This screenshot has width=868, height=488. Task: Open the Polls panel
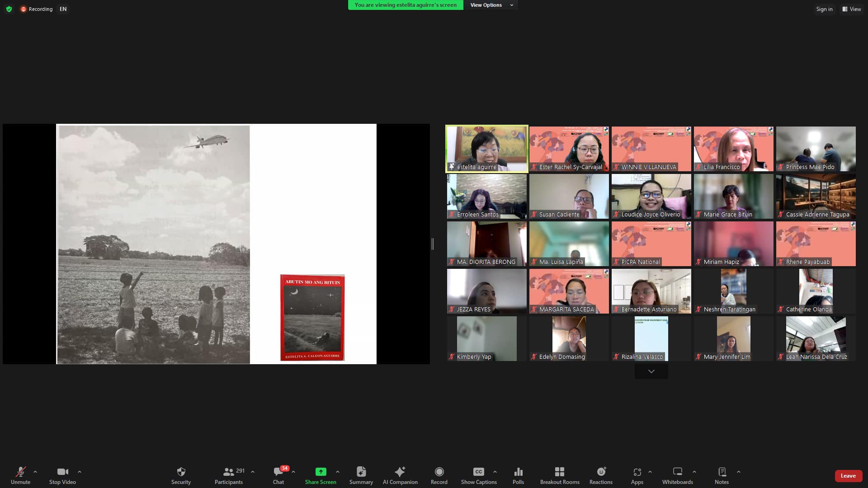[519, 475]
